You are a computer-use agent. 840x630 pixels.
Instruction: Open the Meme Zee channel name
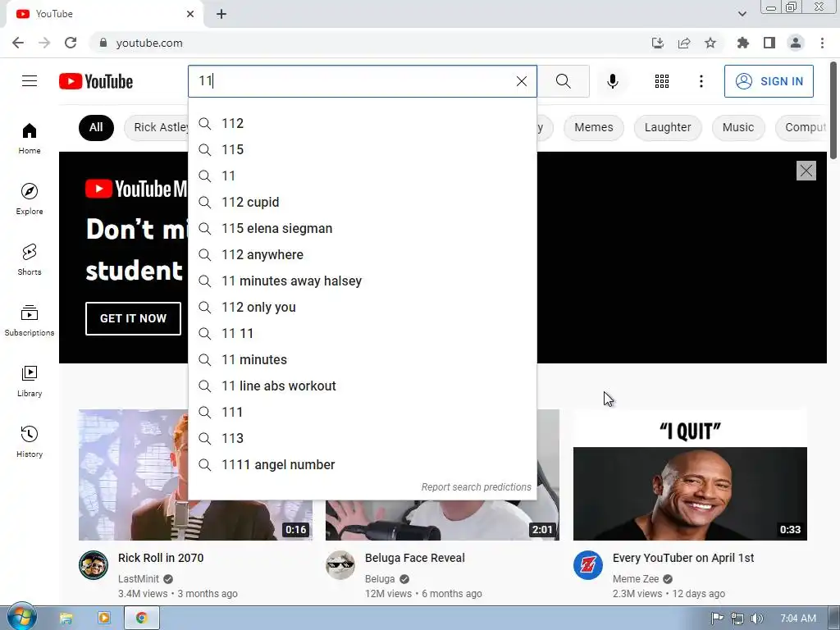(636, 579)
